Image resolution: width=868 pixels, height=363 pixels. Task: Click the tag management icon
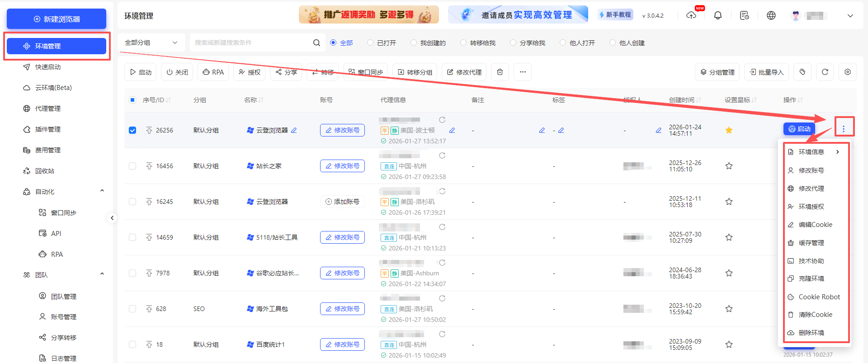[802, 72]
